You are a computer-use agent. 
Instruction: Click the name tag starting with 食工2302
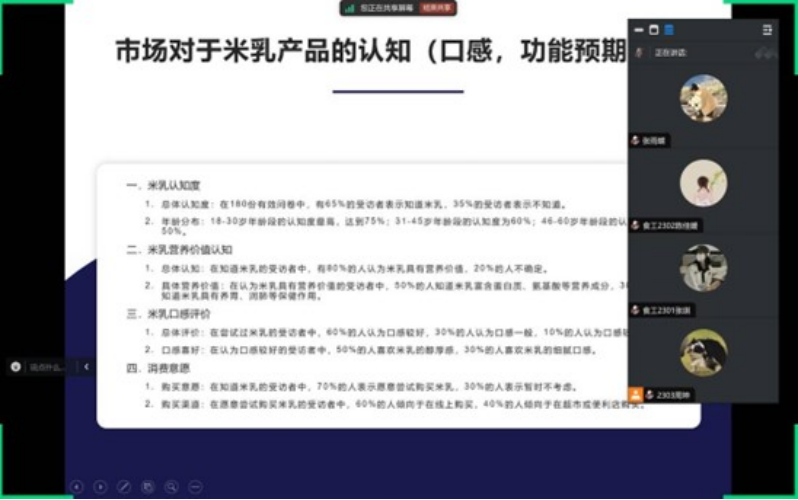(x=666, y=225)
